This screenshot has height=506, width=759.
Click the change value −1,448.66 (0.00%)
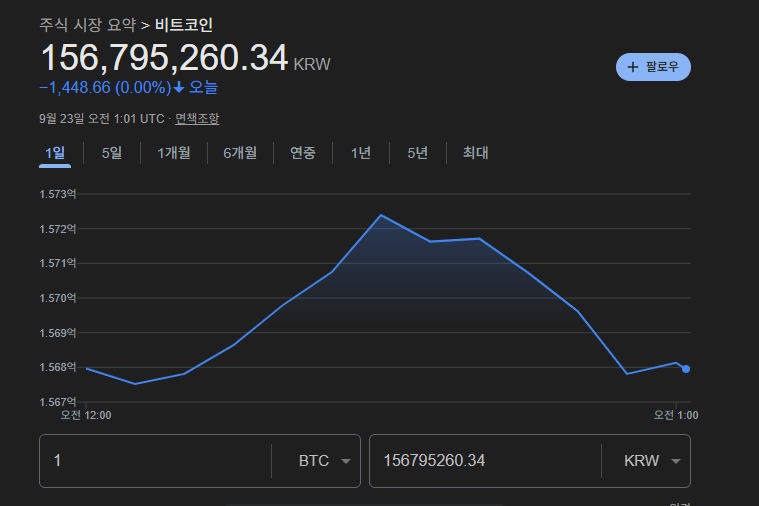coord(105,88)
